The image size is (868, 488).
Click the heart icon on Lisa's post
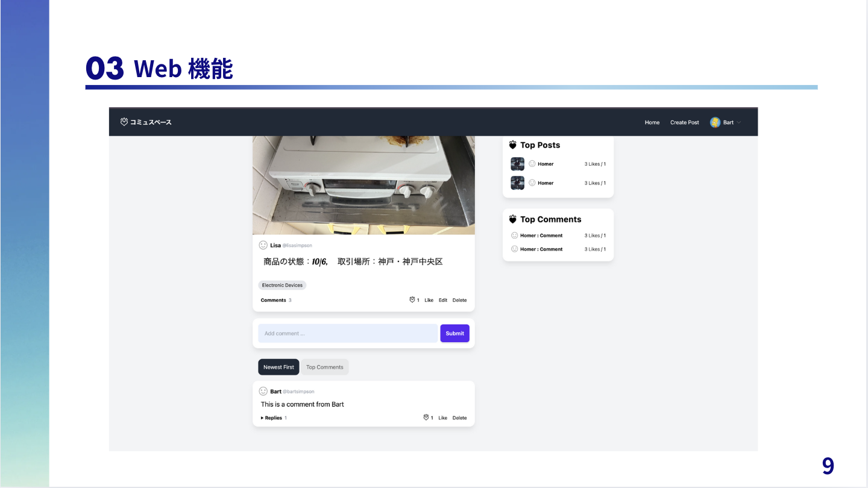412,300
